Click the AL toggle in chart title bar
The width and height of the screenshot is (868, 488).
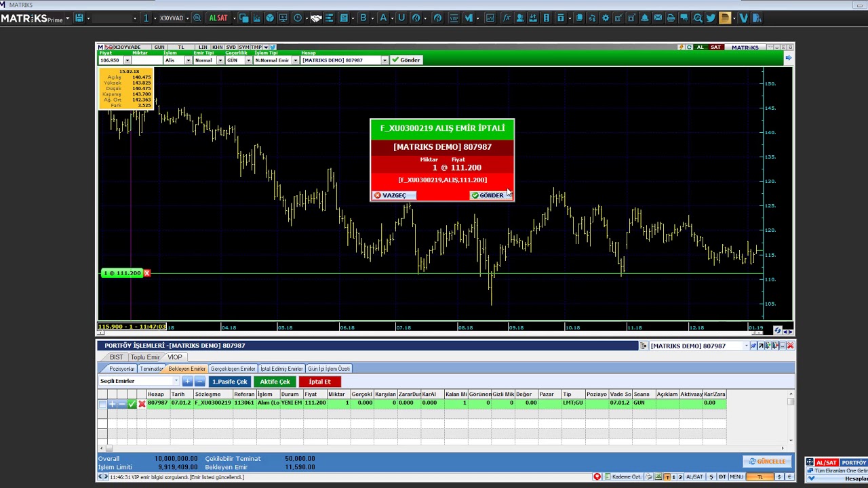click(x=700, y=47)
